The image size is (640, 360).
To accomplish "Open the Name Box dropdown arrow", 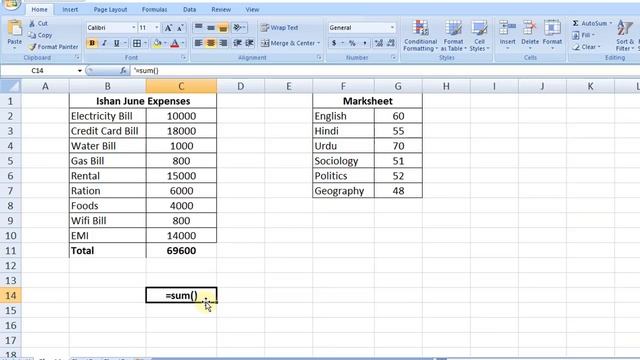I will coord(80,71).
